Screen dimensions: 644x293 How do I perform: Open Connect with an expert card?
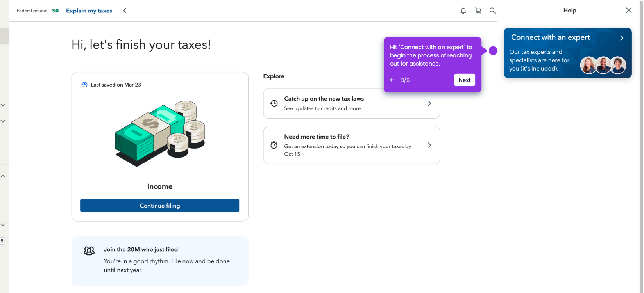568,53
